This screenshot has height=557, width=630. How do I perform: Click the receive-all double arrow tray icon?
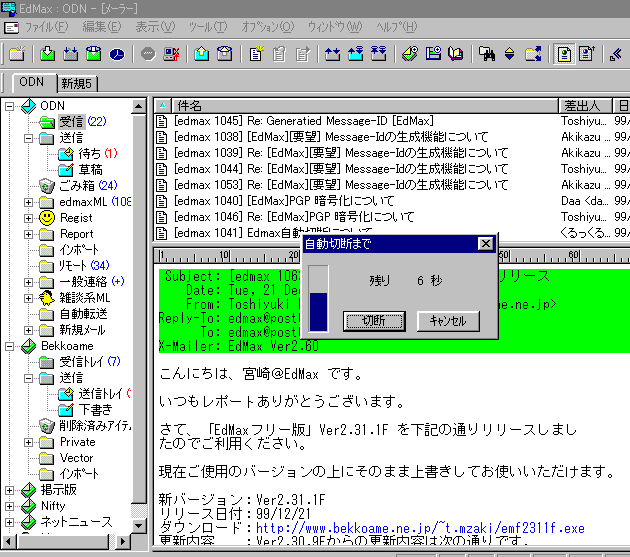(71, 53)
